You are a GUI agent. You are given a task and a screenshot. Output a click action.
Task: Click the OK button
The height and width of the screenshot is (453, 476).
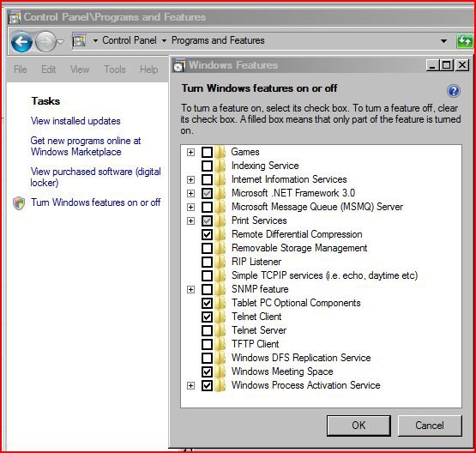tap(359, 426)
